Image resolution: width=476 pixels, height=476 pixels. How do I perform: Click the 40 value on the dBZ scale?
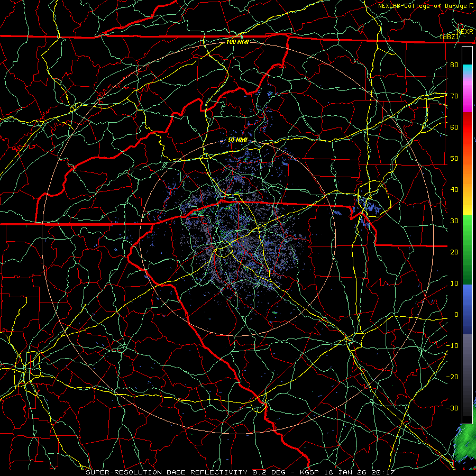(x=454, y=190)
